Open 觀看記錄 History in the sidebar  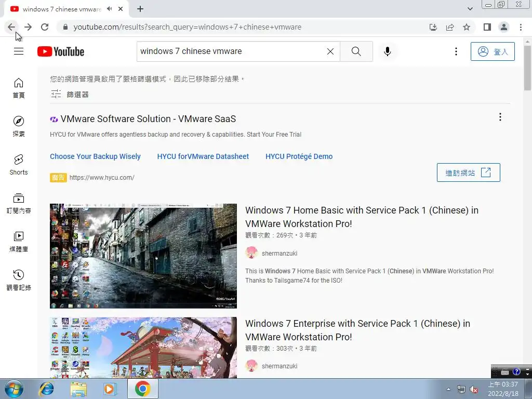[19, 280]
